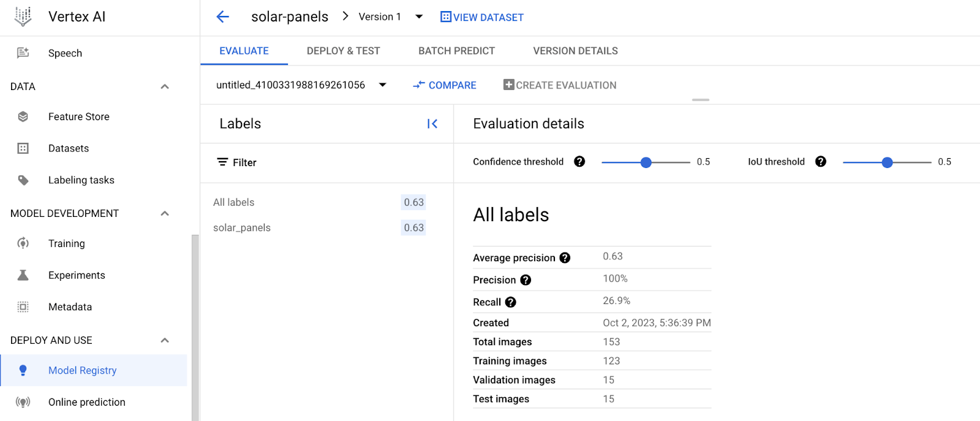Click the Average precision help icon

pyautogui.click(x=565, y=258)
